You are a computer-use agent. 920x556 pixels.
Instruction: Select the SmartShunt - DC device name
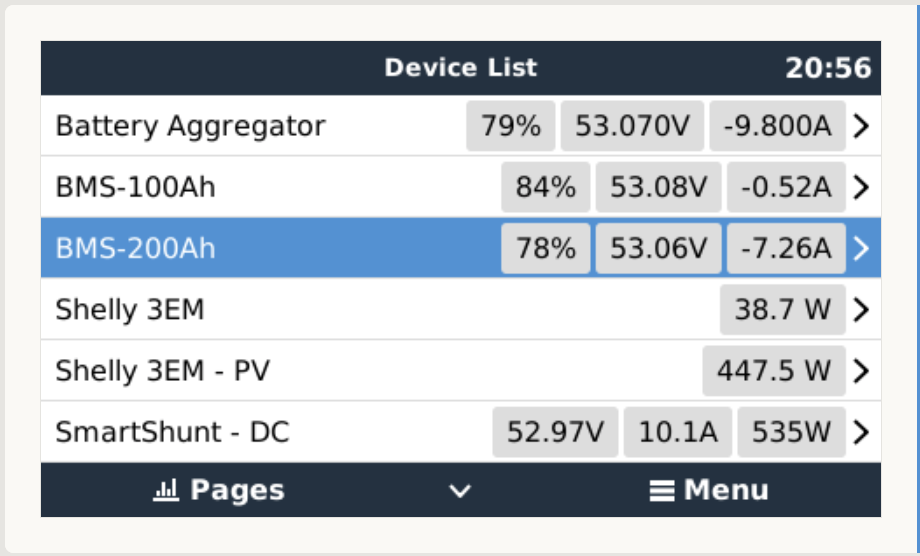[173, 432]
